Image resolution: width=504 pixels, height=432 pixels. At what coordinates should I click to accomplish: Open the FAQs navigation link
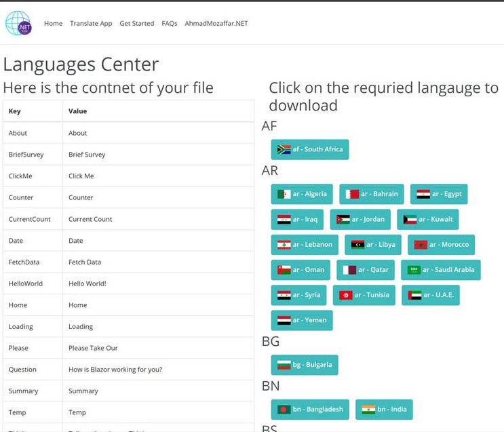[170, 24]
